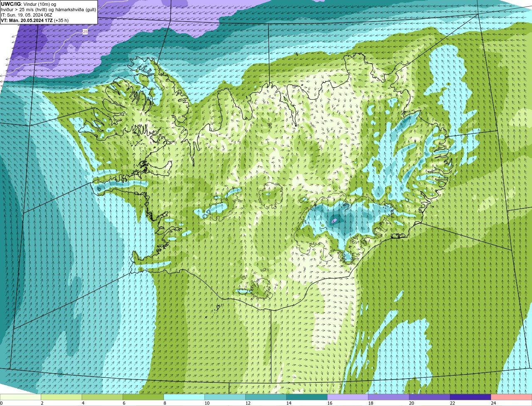Screen dimensions: 532x406
Task: Click the 18–20 m/s purple legend swatch
Action: (389, 397)
